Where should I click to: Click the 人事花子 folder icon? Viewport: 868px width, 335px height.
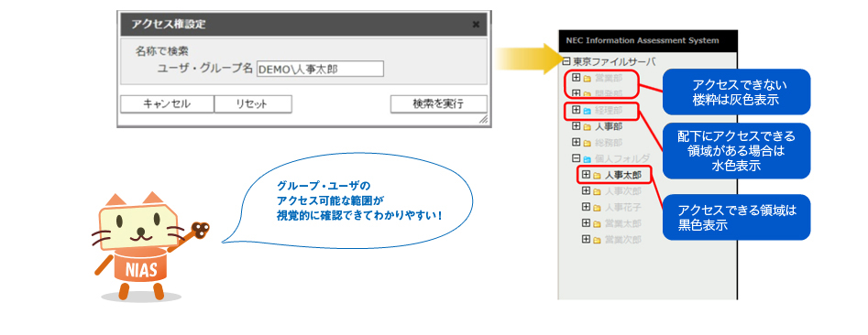tap(597, 208)
